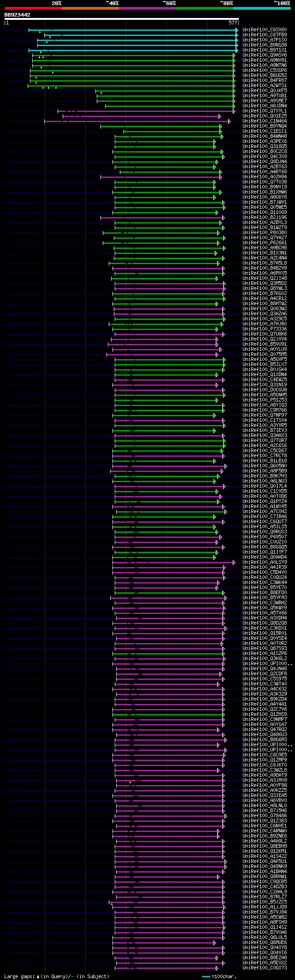Select hit UniRef100_B8E2A8
Screen dimensions: 295x980
click(265, 958)
